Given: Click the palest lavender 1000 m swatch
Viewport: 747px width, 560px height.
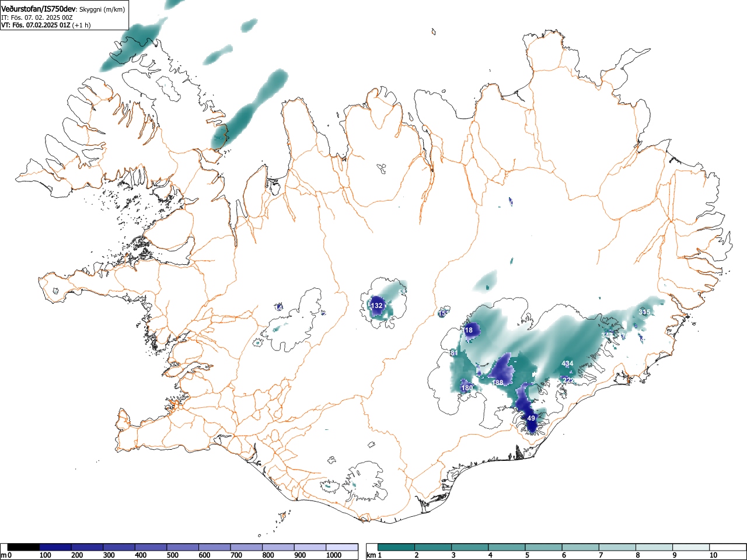Looking at the screenshot, I should [x=343, y=547].
